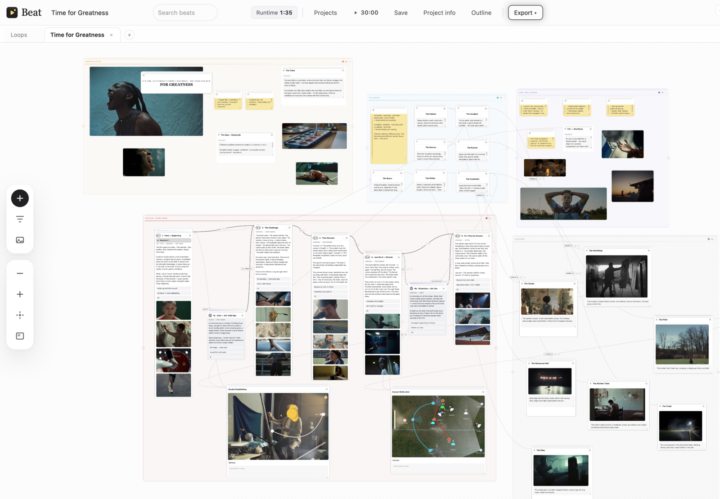The image size is (720, 499).
Task: Select the athlete lying on court image
Action: (317, 174)
